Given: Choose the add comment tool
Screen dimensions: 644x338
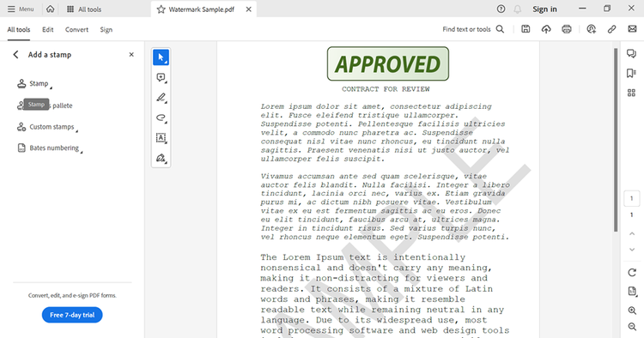Looking at the screenshot, I should (x=161, y=77).
